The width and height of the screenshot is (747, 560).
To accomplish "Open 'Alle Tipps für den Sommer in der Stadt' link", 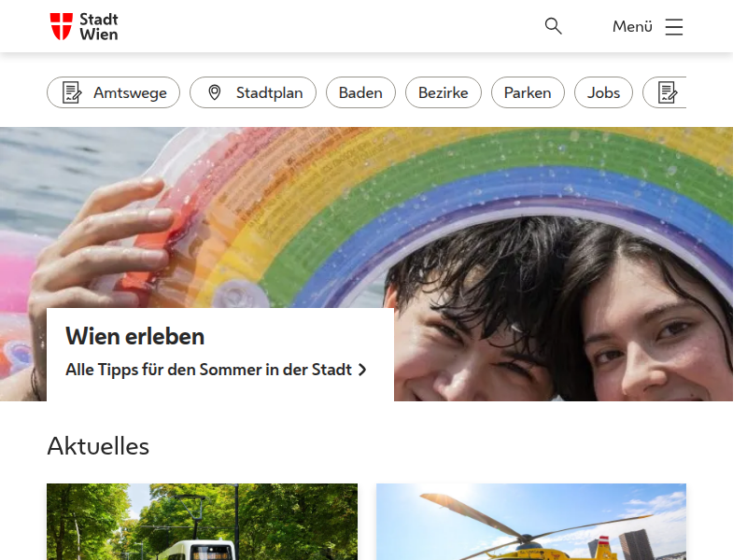I will point(216,370).
